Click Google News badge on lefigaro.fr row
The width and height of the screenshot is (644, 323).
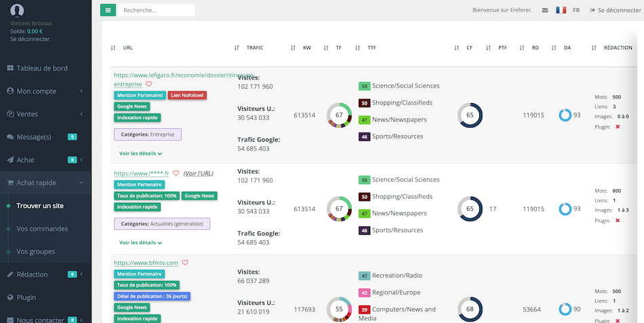[132, 107]
